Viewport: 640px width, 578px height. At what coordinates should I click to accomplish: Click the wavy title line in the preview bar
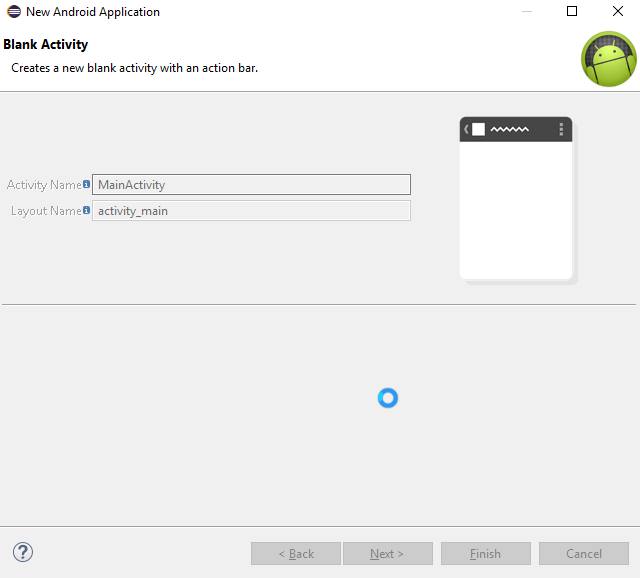(509, 129)
